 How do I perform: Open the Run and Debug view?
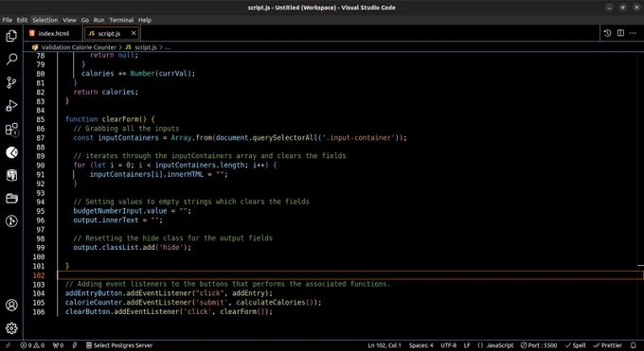(x=11, y=106)
